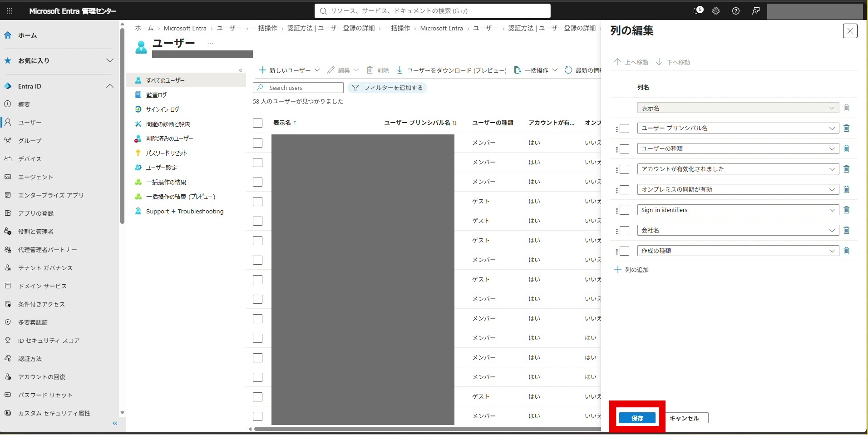Open the help question mark icon
The width and height of the screenshot is (868, 435).
[x=736, y=11]
